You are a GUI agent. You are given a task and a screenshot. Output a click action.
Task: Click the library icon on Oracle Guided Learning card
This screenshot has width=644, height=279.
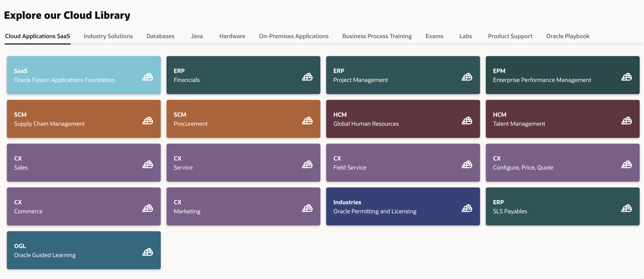click(x=148, y=252)
